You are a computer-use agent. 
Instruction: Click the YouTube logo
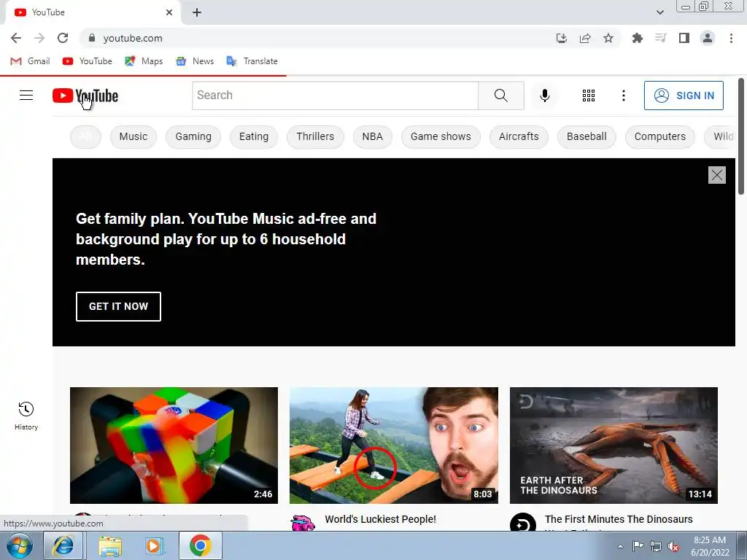(x=85, y=96)
